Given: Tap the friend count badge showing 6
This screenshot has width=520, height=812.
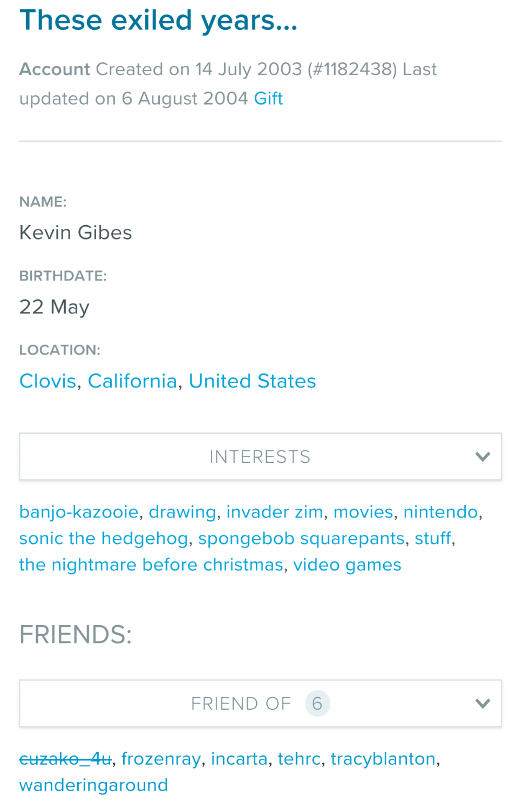Looking at the screenshot, I should (317, 703).
